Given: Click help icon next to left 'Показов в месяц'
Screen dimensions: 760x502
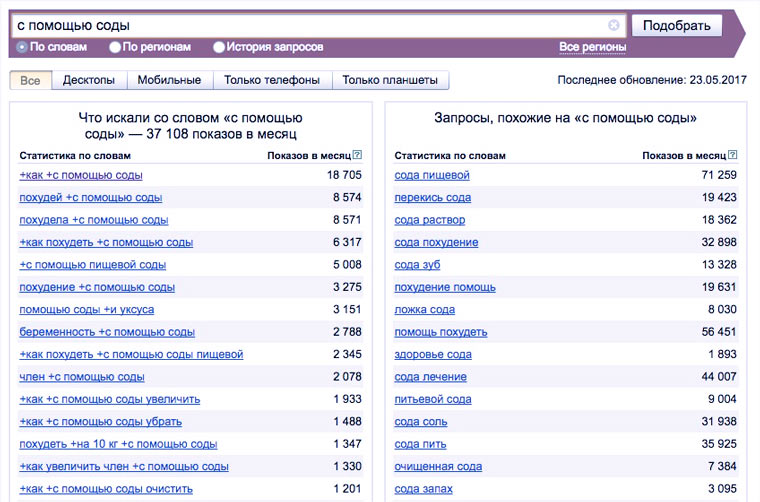Looking at the screenshot, I should tap(357, 155).
